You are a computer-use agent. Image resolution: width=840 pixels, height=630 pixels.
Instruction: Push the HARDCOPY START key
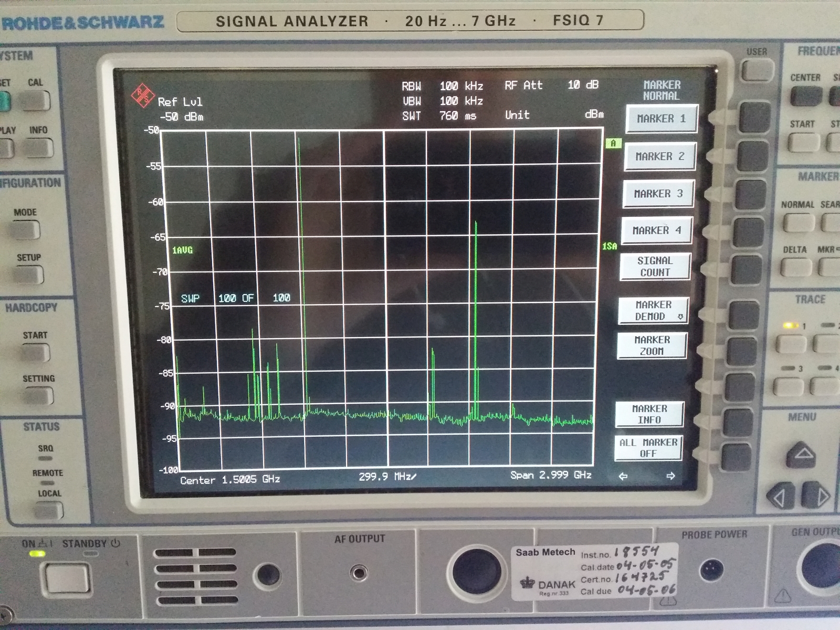[x=35, y=352]
